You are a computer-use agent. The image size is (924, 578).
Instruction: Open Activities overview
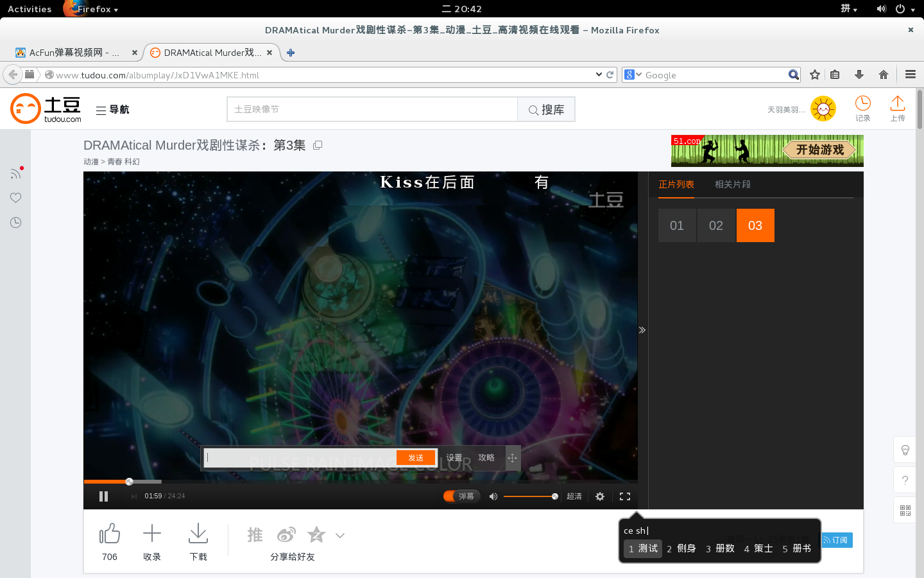pyautogui.click(x=30, y=9)
